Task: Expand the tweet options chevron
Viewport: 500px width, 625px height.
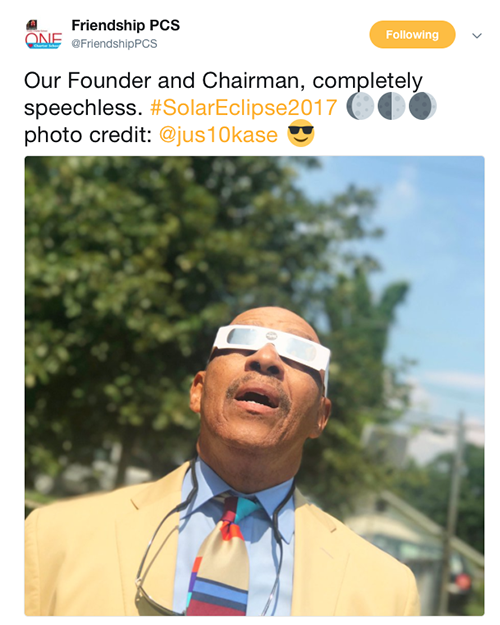Action: 477,35
